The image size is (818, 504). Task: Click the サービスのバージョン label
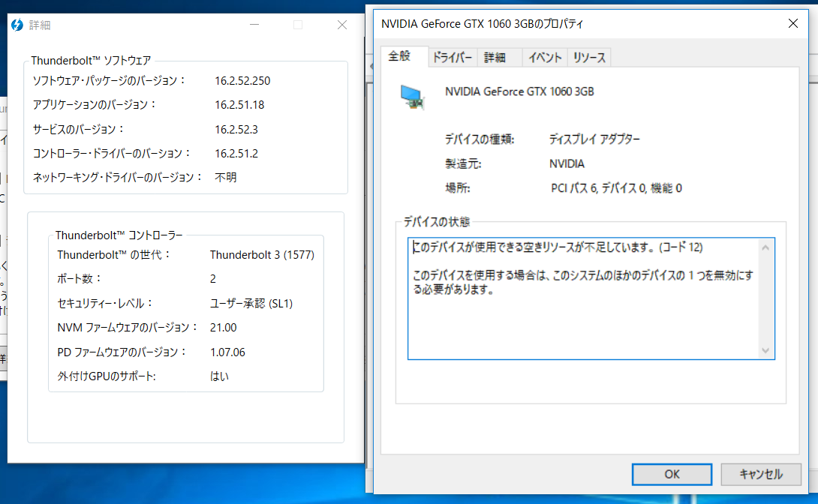(78, 129)
